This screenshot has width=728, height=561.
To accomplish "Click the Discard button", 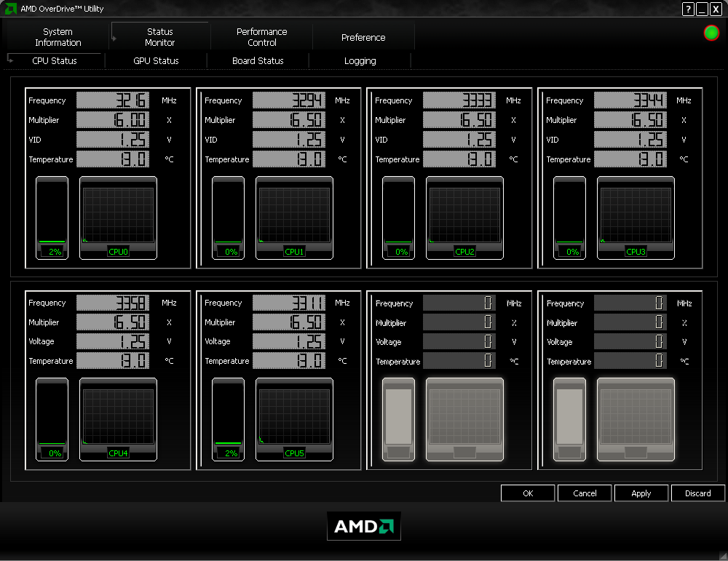I will 698,493.
